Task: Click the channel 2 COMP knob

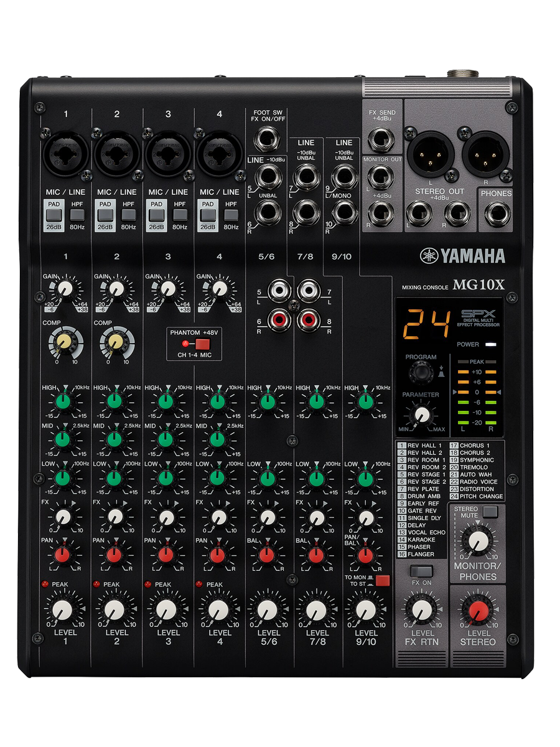Action: click(x=116, y=342)
